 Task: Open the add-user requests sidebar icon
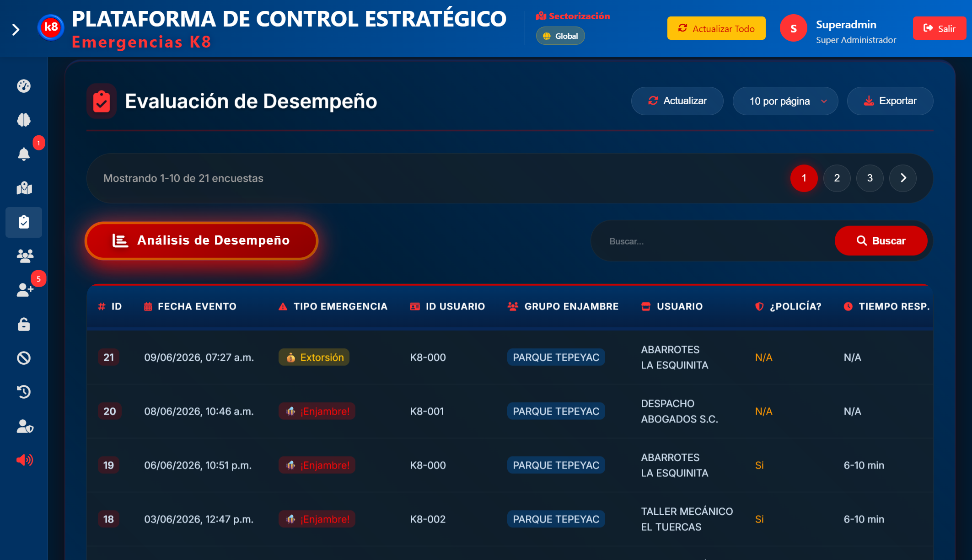click(25, 290)
